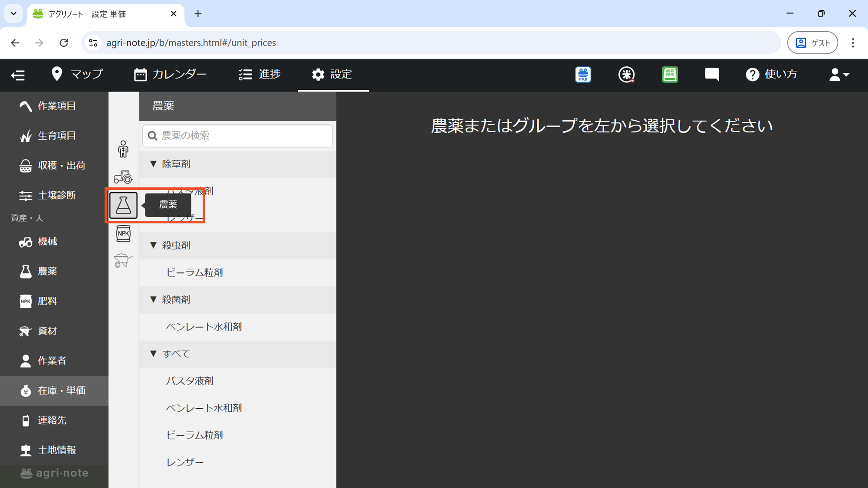Open the ゲスト profile button
Image resolution: width=868 pixels, height=488 pixels.
point(812,43)
